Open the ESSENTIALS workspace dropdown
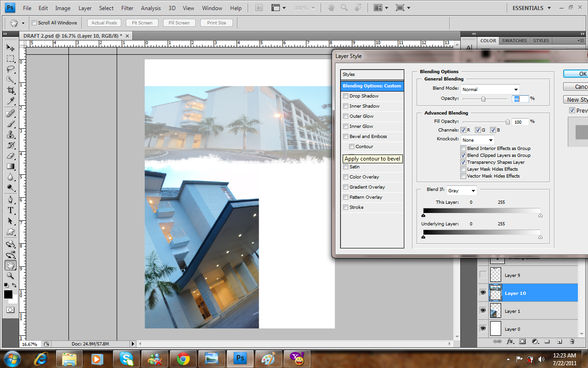This screenshot has height=368, width=588. click(x=531, y=8)
